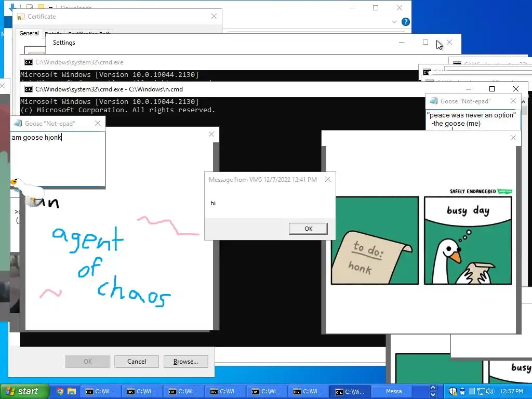Click the left Goose Not-epad title icon
Image resolution: width=532 pixels, height=399 pixels.
(x=18, y=124)
